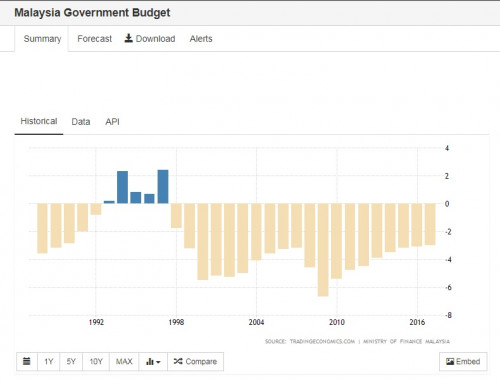500x382 pixels.
Task: Select the 1Y time range
Action: 49,361
